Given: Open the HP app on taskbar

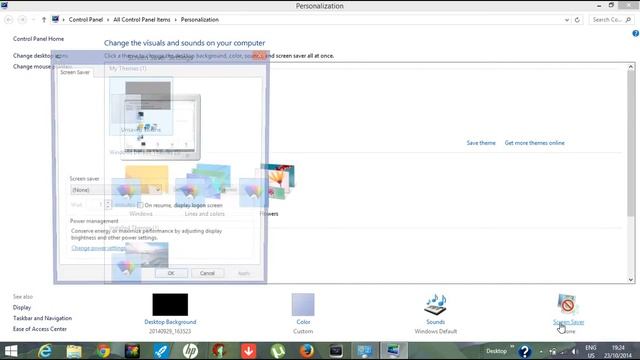Looking at the screenshot, I should [190, 351].
